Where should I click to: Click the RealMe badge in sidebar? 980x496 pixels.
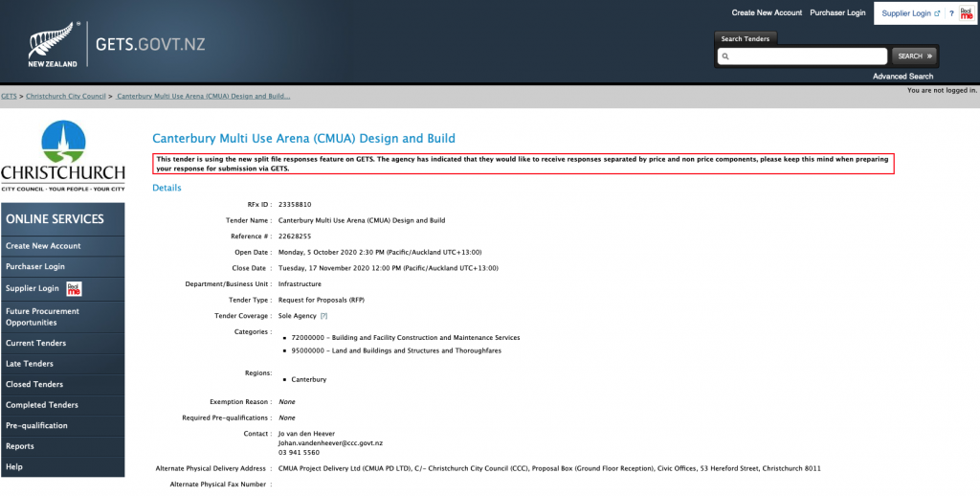(74, 288)
